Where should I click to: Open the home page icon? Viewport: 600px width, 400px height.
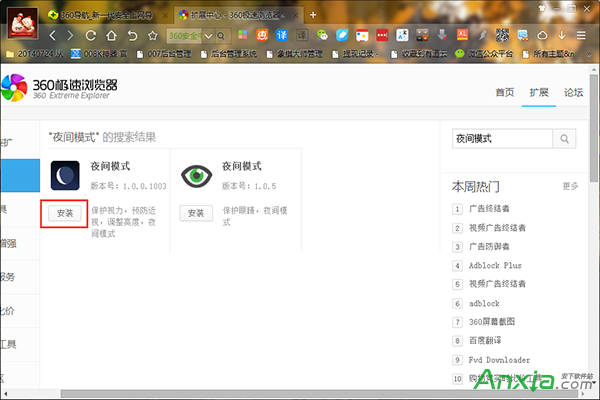click(x=111, y=36)
